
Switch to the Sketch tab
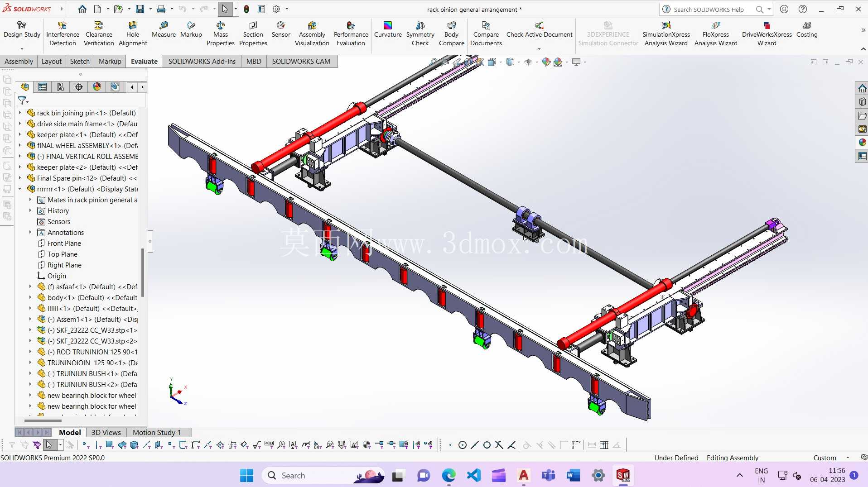point(80,62)
